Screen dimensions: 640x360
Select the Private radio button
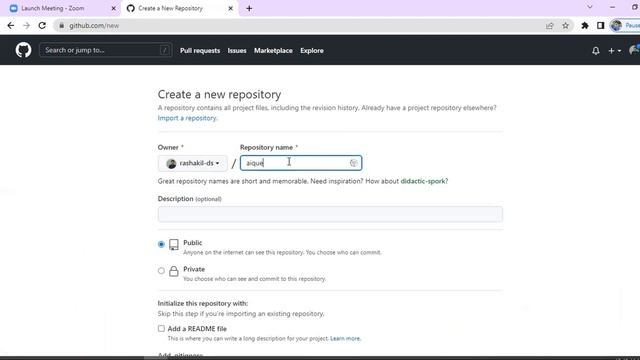coord(161,271)
